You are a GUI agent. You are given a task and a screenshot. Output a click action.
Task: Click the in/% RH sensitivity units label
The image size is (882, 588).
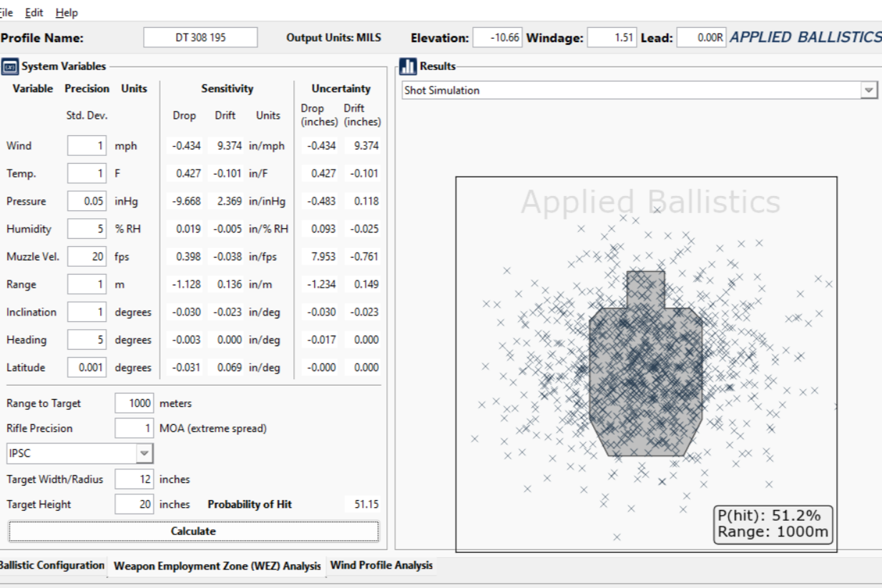pos(269,229)
